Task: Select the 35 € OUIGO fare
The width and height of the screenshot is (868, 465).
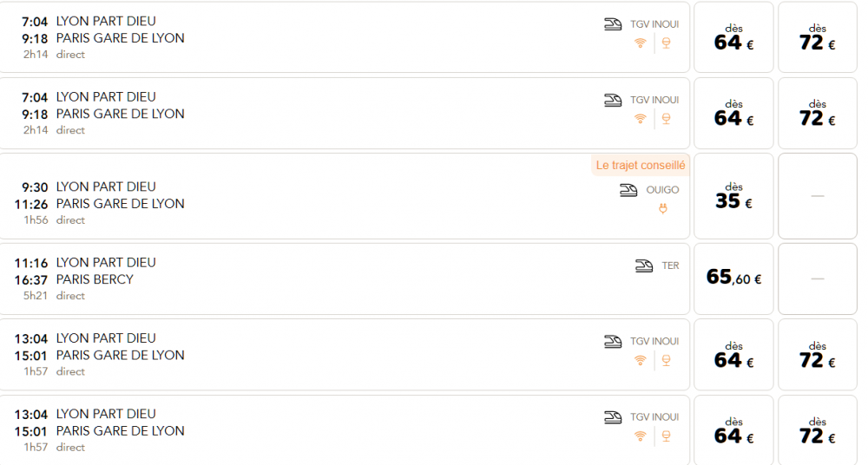Action: (733, 196)
